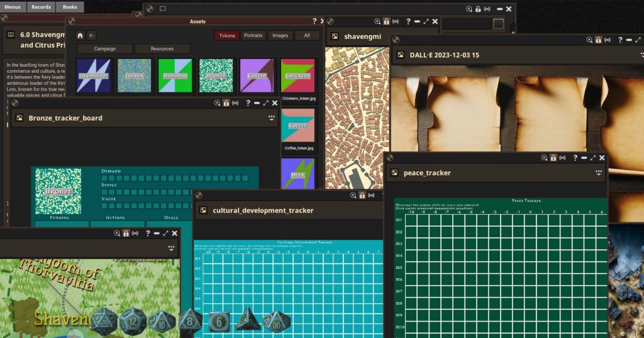Select the empty color square in top window

498,23
